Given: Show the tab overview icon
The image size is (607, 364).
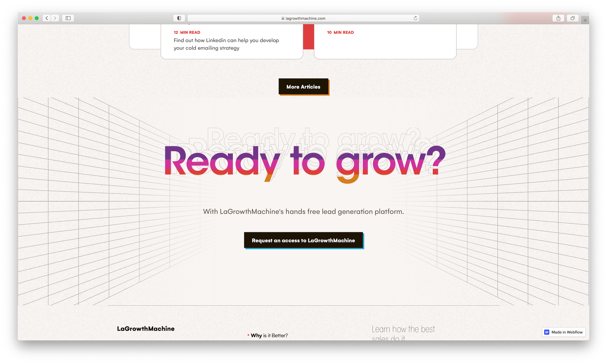Looking at the screenshot, I should (573, 18).
